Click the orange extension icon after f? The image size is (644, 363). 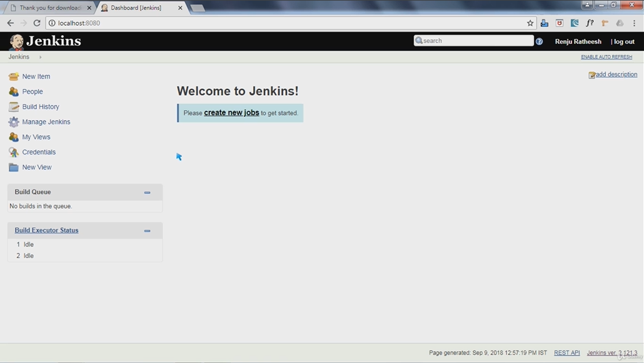[x=605, y=23]
